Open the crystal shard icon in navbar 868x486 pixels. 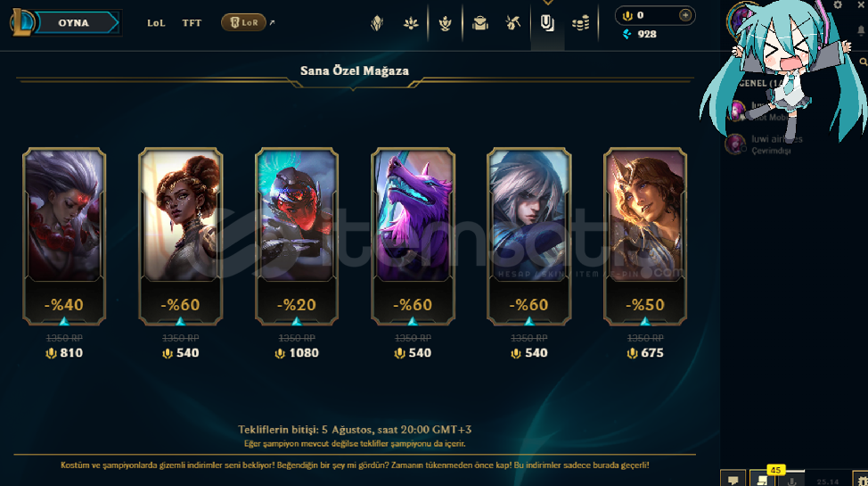click(x=377, y=22)
